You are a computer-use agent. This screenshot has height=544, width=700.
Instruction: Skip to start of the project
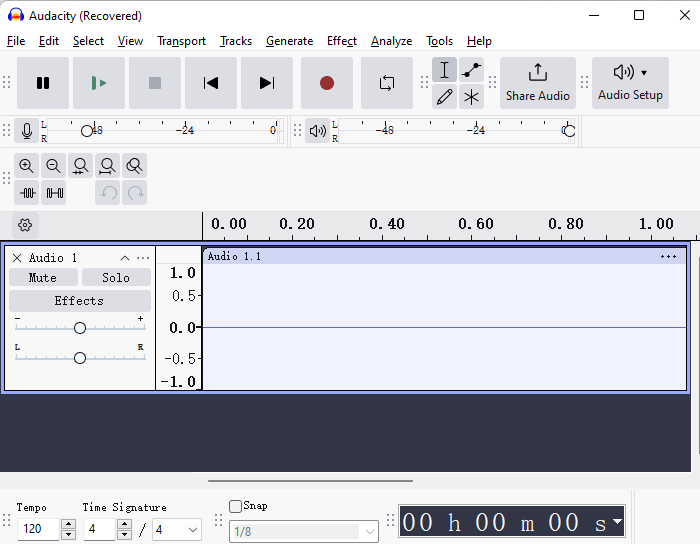pos(211,83)
